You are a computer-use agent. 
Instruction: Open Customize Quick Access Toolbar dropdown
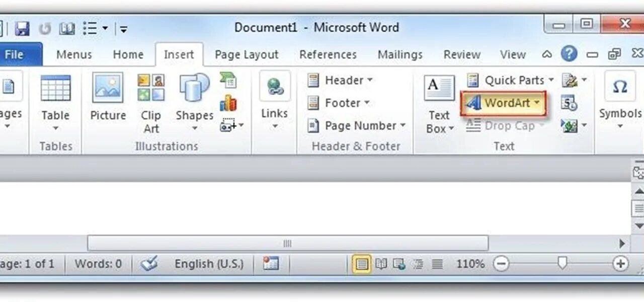tap(124, 29)
